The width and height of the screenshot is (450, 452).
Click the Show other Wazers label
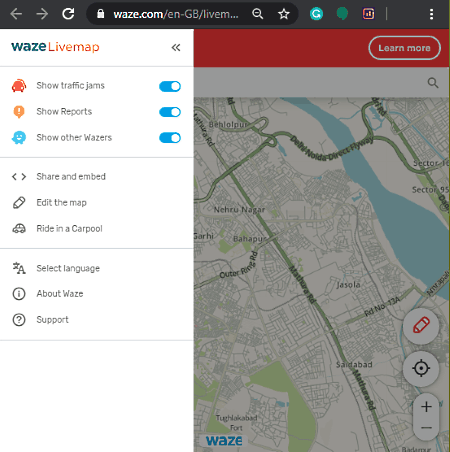[x=74, y=137]
